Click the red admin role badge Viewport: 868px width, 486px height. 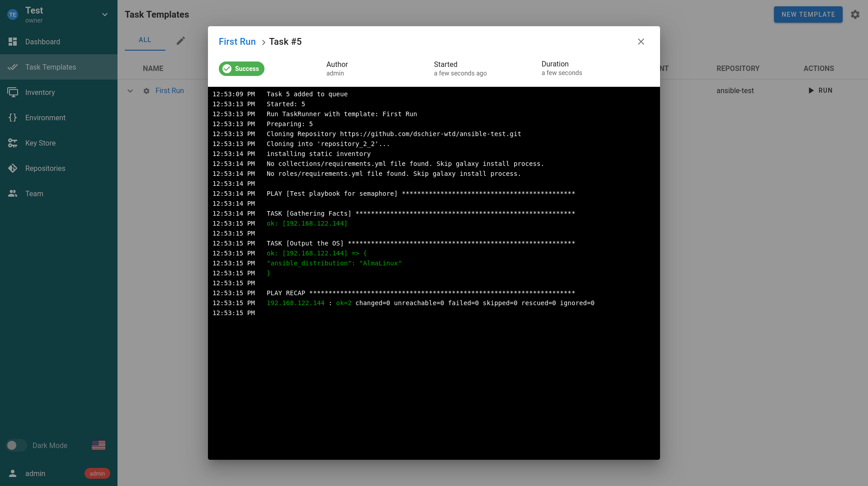click(x=97, y=473)
